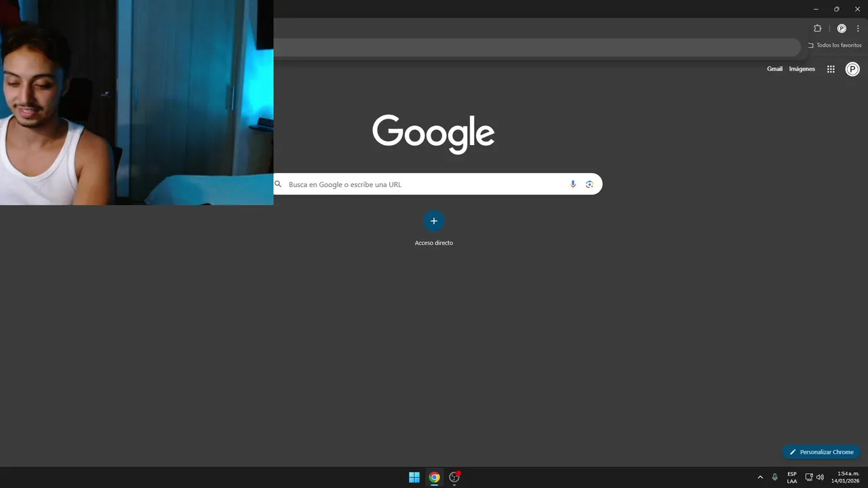Open the Google apps grid

click(831, 69)
